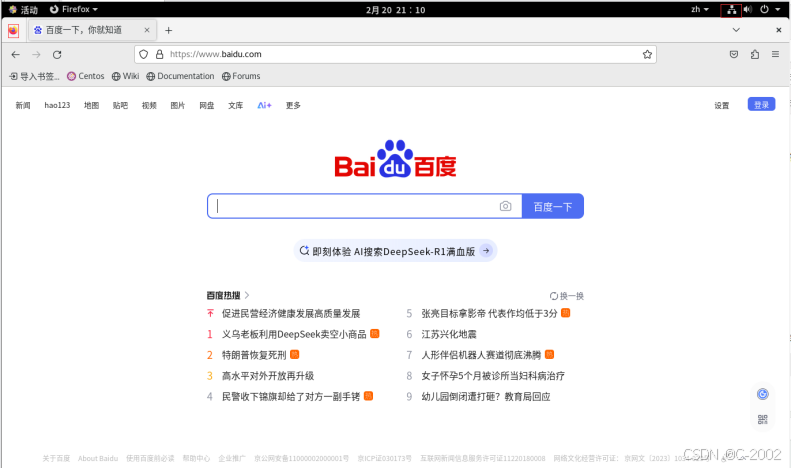The height and width of the screenshot is (468, 792).
Task: Open hot item 幼儿园倒闭遭打砸
Action: (486, 396)
